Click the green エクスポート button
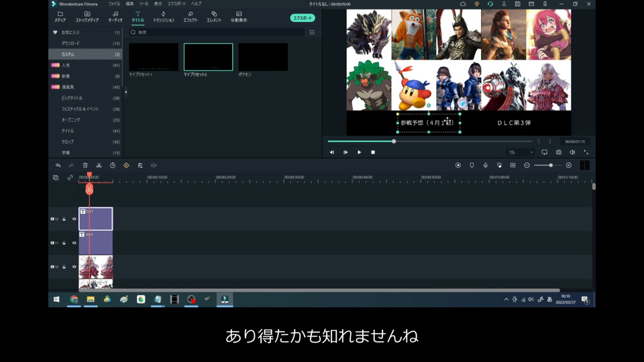The width and height of the screenshot is (644, 362). coord(303,17)
